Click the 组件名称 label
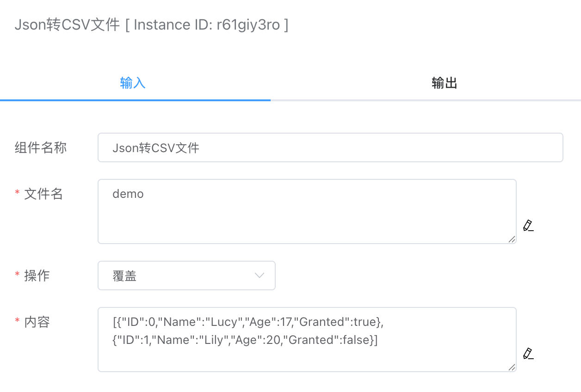Viewport: 581px width, 392px height. tap(41, 147)
